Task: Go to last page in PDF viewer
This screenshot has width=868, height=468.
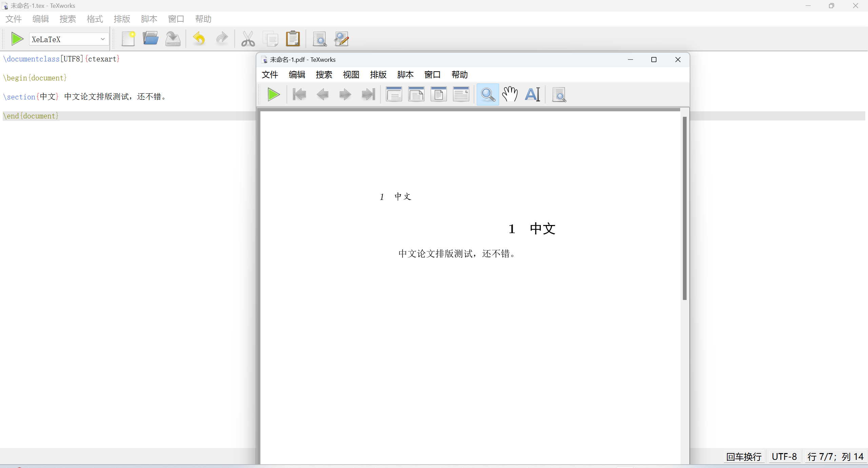Action: pos(368,94)
